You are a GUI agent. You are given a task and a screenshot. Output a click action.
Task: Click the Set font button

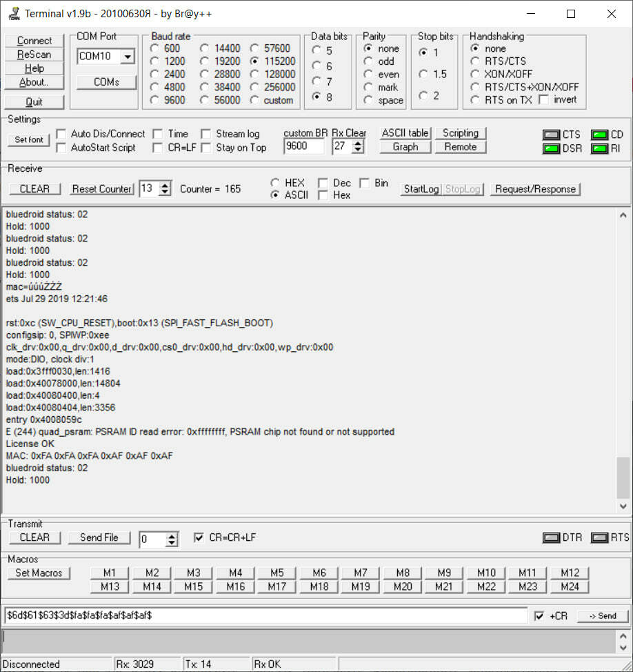(x=29, y=140)
